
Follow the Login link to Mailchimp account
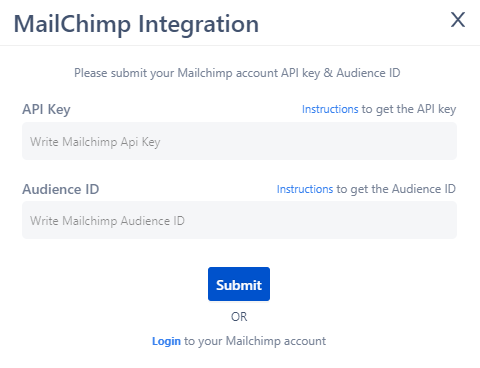tap(166, 341)
